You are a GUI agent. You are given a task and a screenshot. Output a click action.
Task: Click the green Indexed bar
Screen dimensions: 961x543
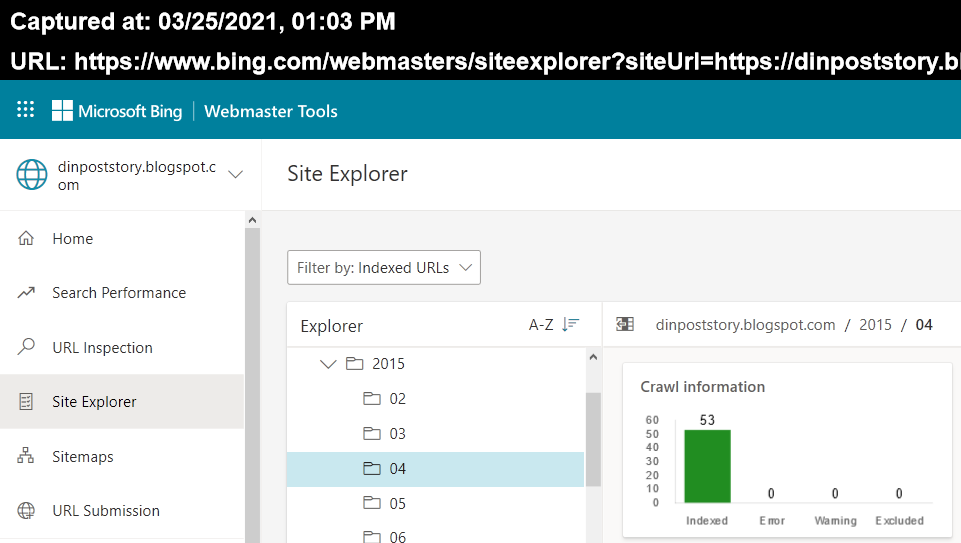(x=707, y=466)
